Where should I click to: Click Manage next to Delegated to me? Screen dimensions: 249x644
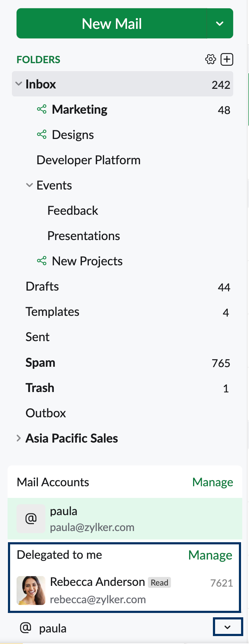(x=210, y=555)
